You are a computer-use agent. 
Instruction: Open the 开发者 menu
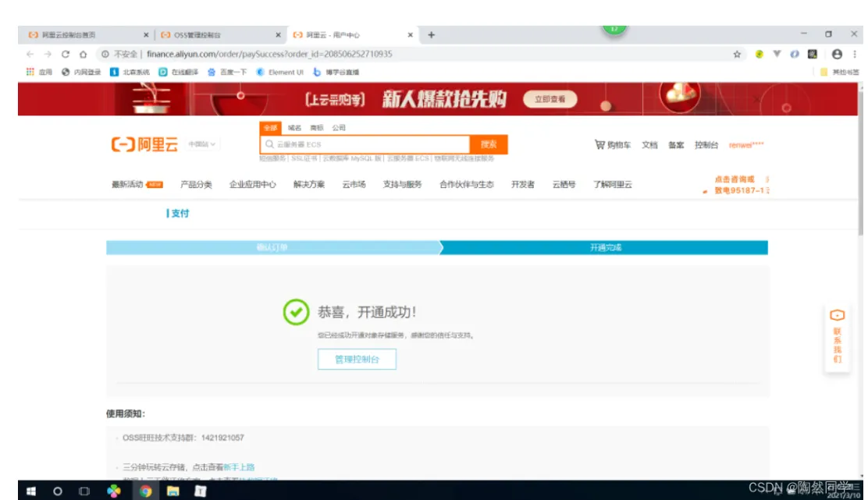(522, 184)
